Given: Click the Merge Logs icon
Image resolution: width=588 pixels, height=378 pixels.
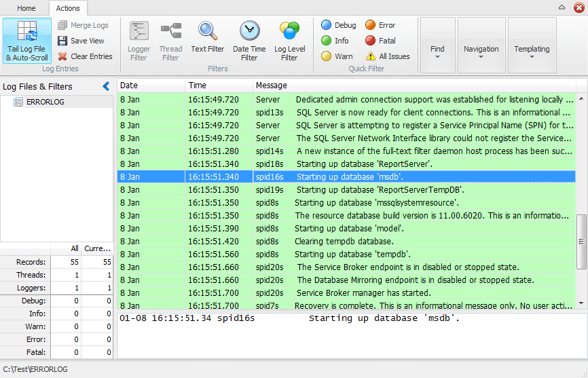Looking at the screenshot, I should 62,25.
